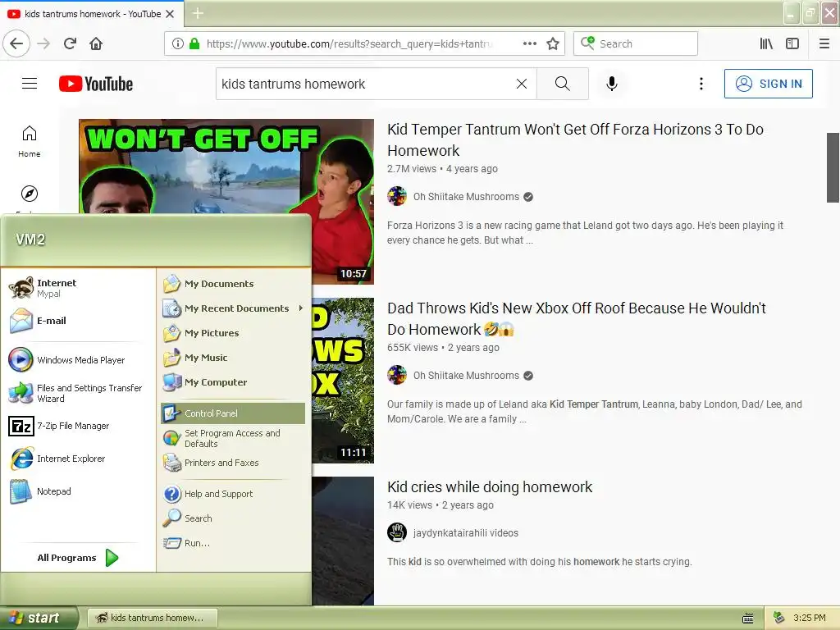Open the browser hamburger menu
This screenshot has height=630, width=840.
(x=824, y=43)
